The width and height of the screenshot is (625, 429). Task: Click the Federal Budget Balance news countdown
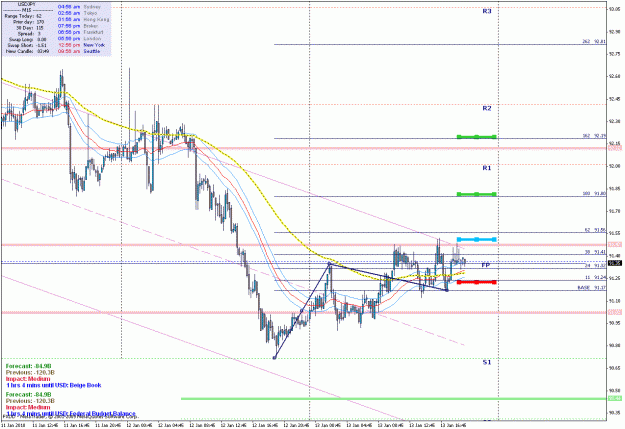(x=71, y=414)
